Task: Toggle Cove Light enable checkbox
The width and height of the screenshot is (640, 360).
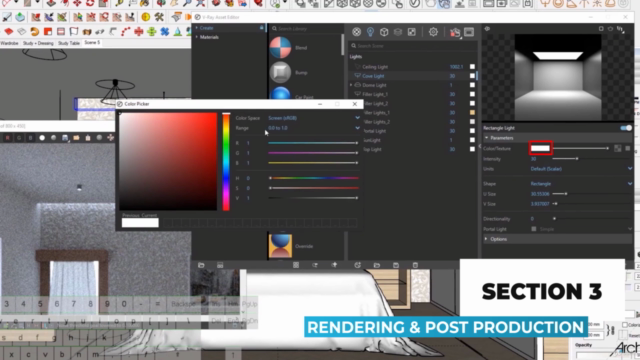Action: [x=472, y=76]
